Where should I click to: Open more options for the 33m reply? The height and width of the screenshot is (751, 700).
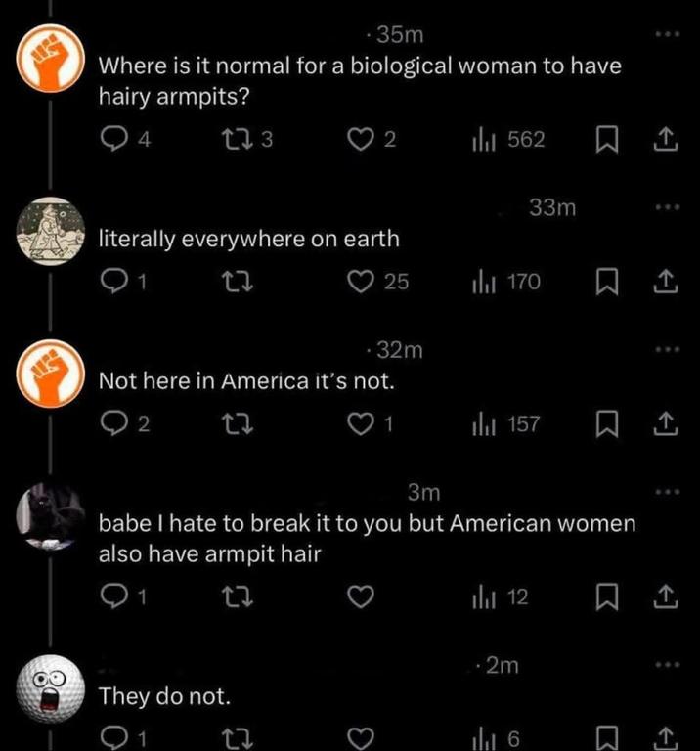coord(667,207)
